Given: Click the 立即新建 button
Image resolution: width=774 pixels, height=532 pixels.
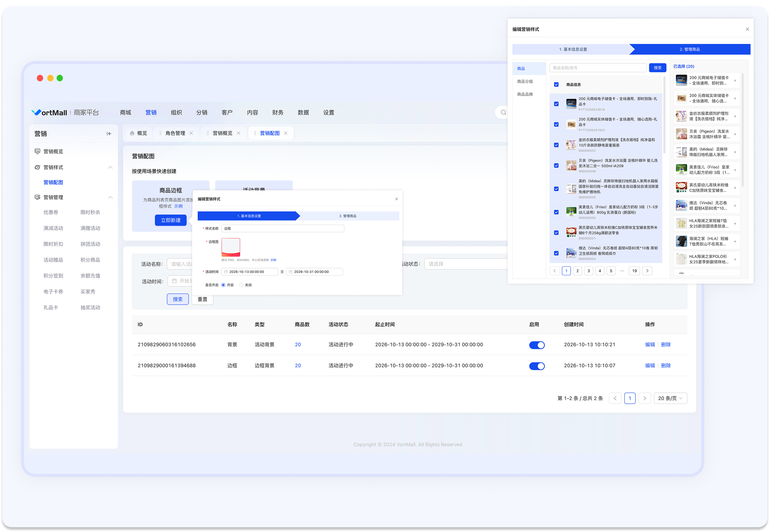Looking at the screenshot, I should pos(171,221).
